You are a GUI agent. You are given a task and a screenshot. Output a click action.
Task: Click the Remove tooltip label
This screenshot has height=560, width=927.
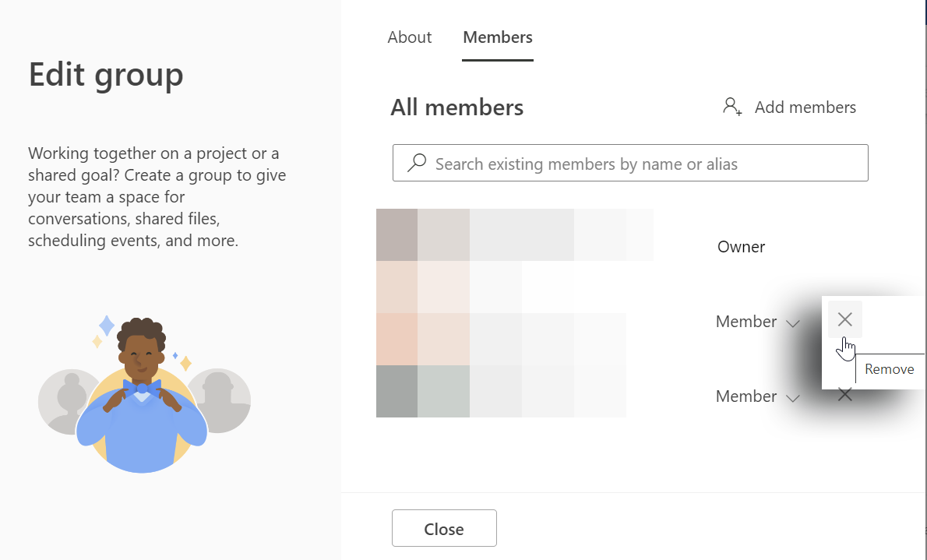click(889, 369)
